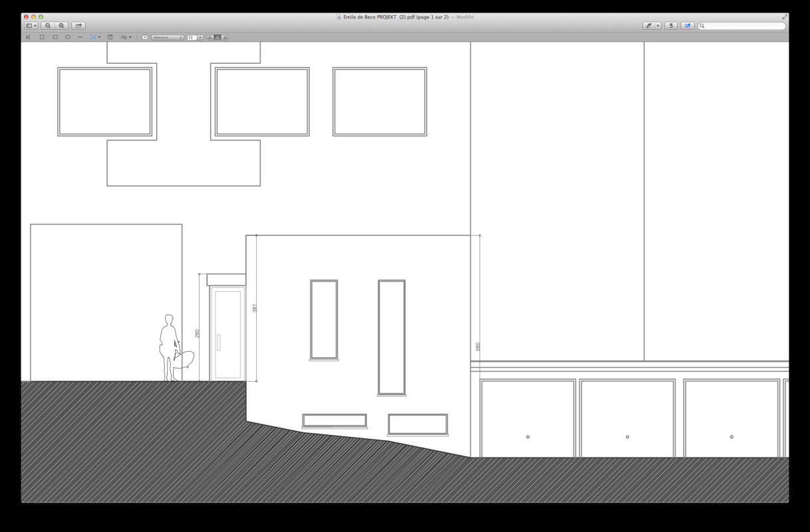Choose the rectangular selection tool
This screenshot has height=532, width=810.
point(42,37)
